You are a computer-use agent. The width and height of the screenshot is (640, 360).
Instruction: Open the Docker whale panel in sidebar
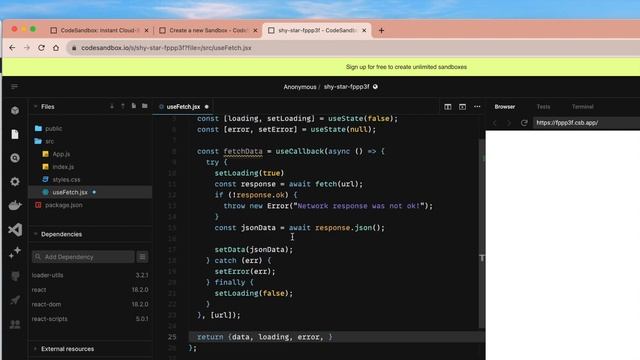pyautogui.click(x=15, y=205)
